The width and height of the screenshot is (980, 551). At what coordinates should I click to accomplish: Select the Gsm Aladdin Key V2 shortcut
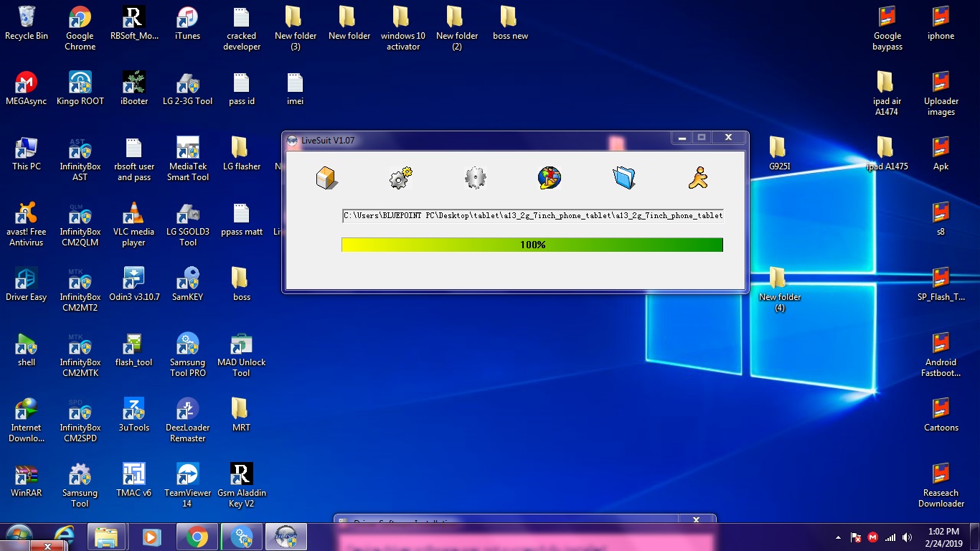coord(242,486)
